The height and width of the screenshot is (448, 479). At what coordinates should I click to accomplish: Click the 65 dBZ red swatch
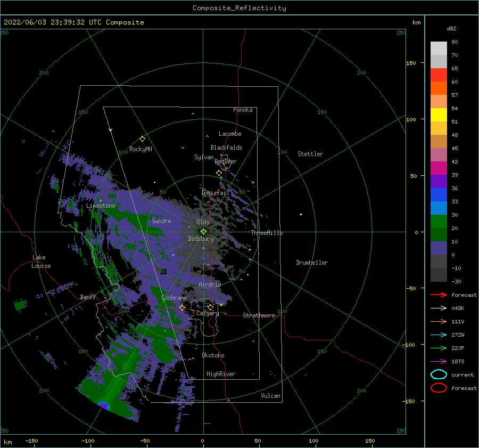439,75
